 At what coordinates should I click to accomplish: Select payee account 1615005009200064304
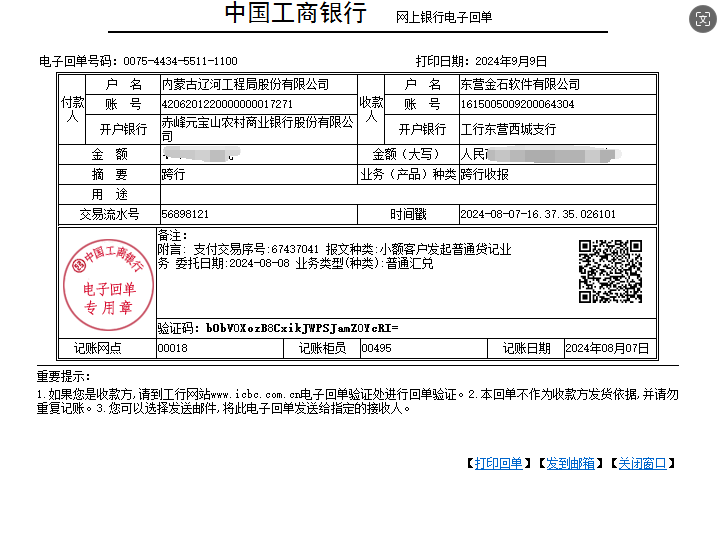[517, 104]
